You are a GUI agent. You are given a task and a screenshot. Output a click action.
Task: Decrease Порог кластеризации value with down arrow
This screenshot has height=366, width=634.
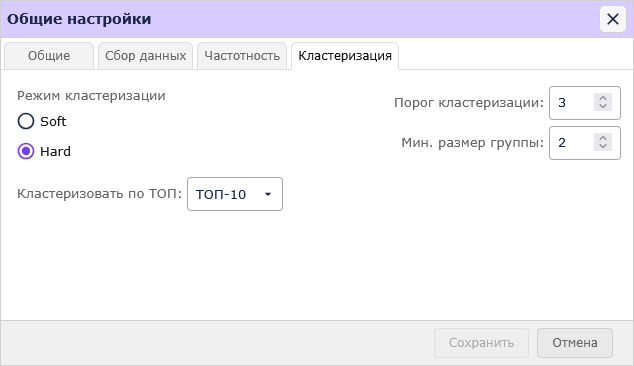(603, 106)
